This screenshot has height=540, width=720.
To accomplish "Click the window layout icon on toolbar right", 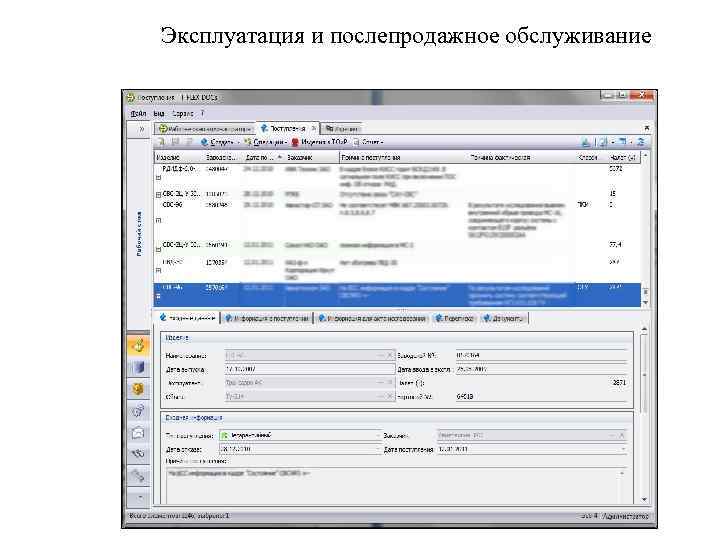I will click(x=625, y=142).
